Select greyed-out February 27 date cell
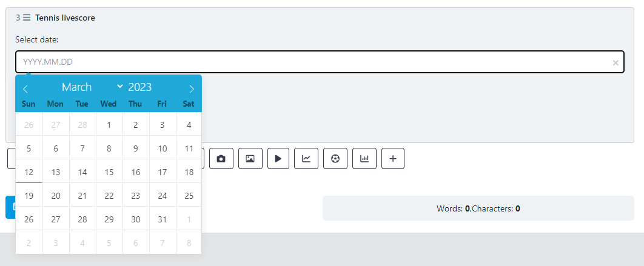This screenshot has width=644, height=266. click(56, 124)
